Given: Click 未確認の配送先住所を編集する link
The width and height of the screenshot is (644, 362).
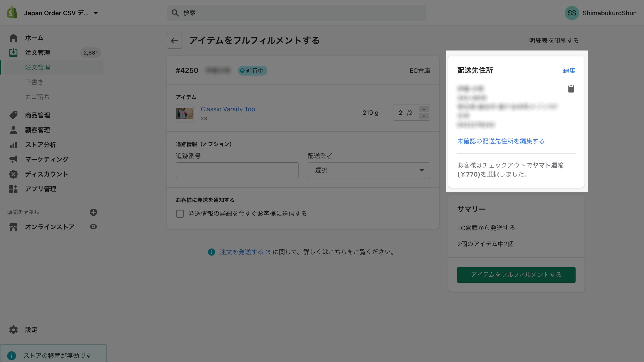Looking at the screenshot, I should click(x=501, y=141).
